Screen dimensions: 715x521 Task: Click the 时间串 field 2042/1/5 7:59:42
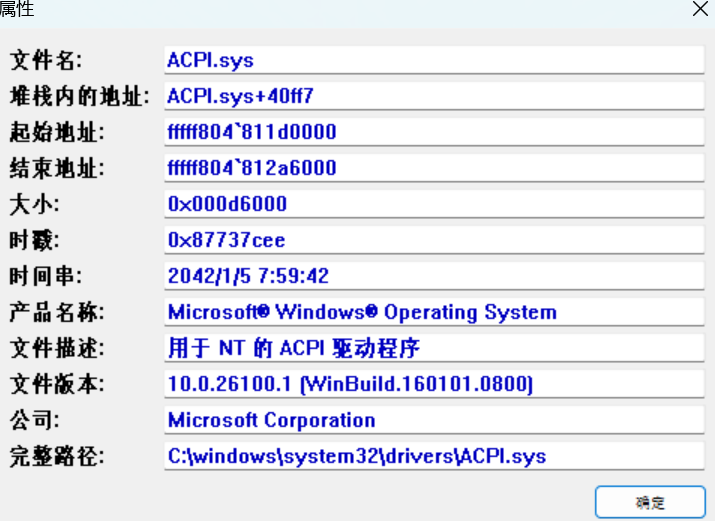pos(434,276)
